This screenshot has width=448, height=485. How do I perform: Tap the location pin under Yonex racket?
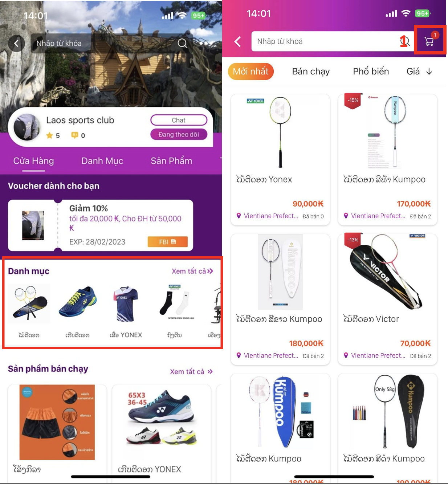[x=239, y=216]
